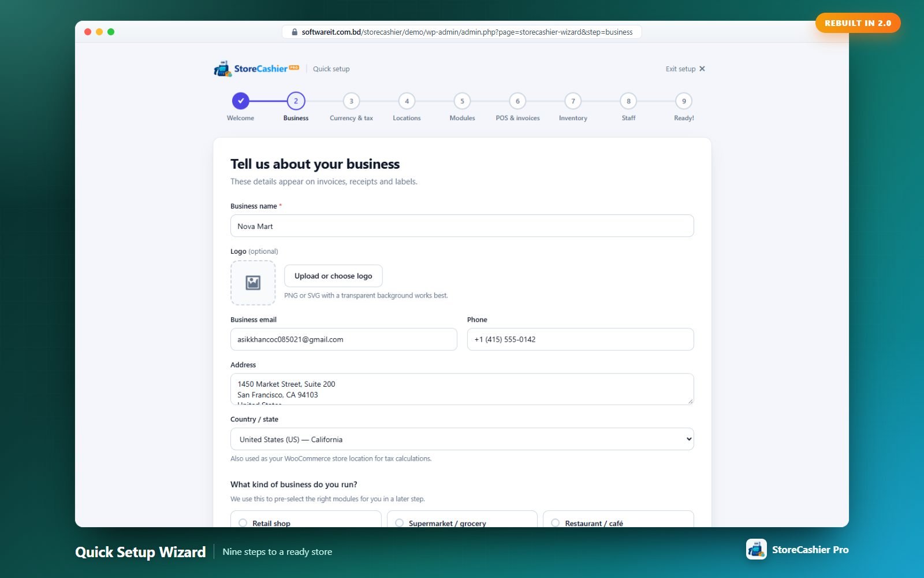Open step 6 POS & invoices
This screenshot has height=578, width=924.
517,101
